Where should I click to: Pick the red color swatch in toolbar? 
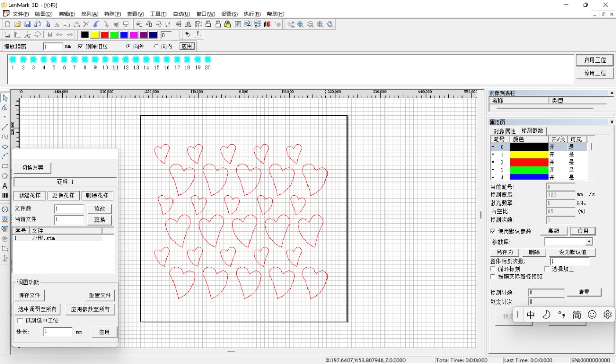pos(104,35)
